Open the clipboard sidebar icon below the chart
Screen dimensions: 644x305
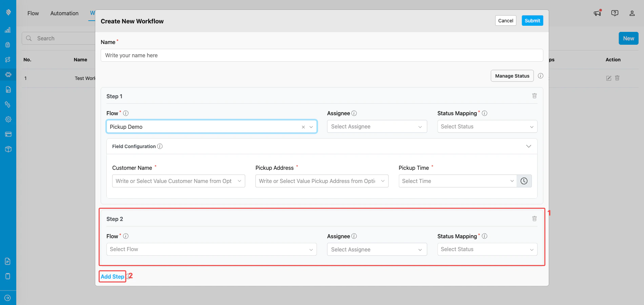point(8,45)
